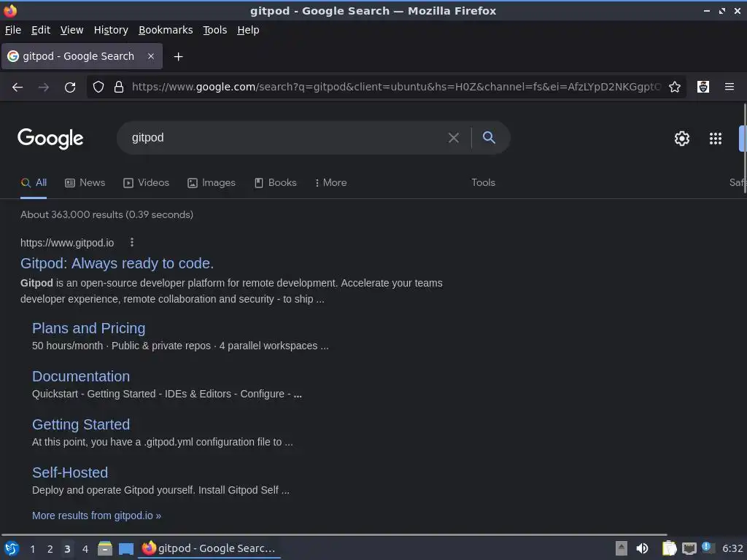Open a new tab with plus button
The height and width of the screenshot is (560, 747).
point(178,57)
